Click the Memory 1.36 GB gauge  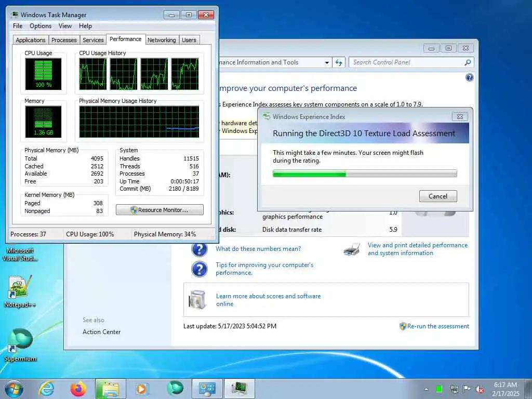click(43, 122)
